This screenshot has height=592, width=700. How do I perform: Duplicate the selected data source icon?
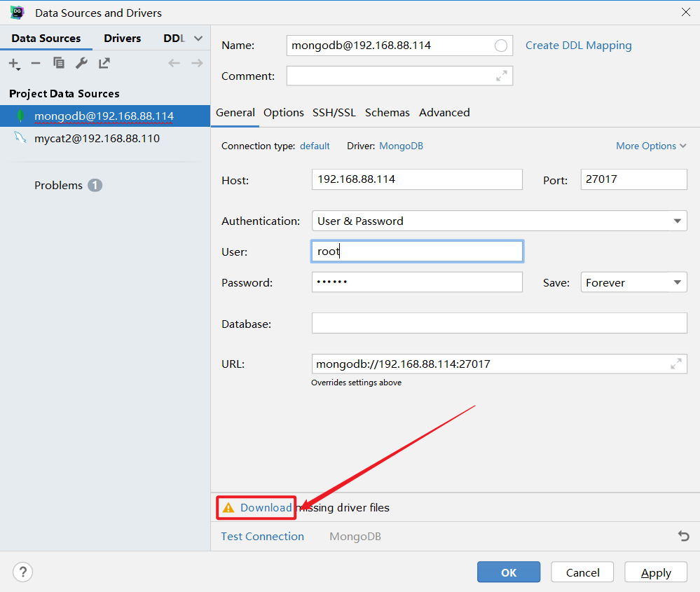point(58,63)
